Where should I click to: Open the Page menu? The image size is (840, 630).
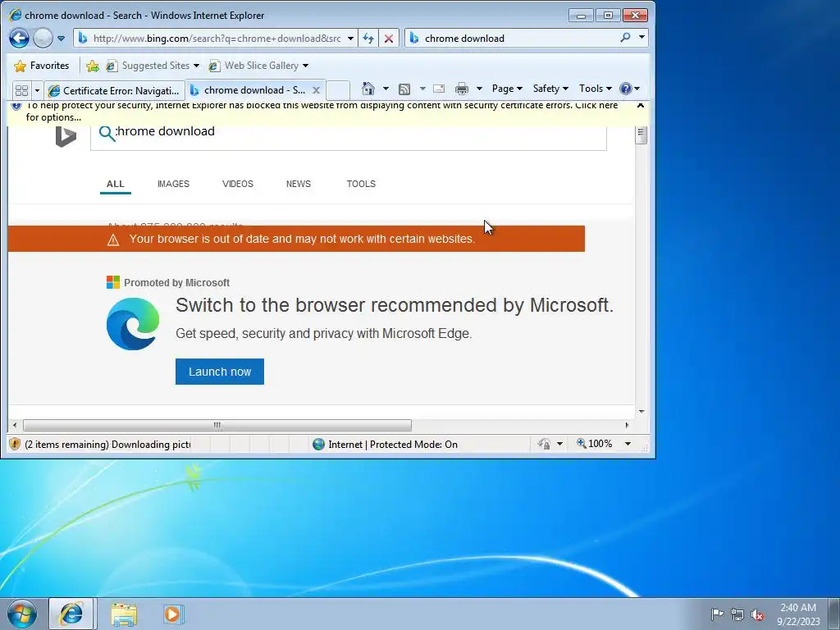(x=507, y=89)
